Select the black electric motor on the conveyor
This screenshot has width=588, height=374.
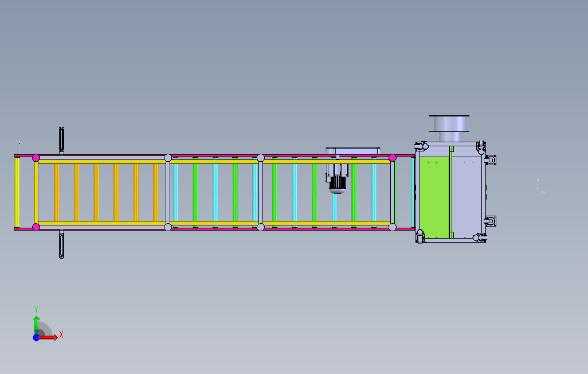tap(337, 184)
